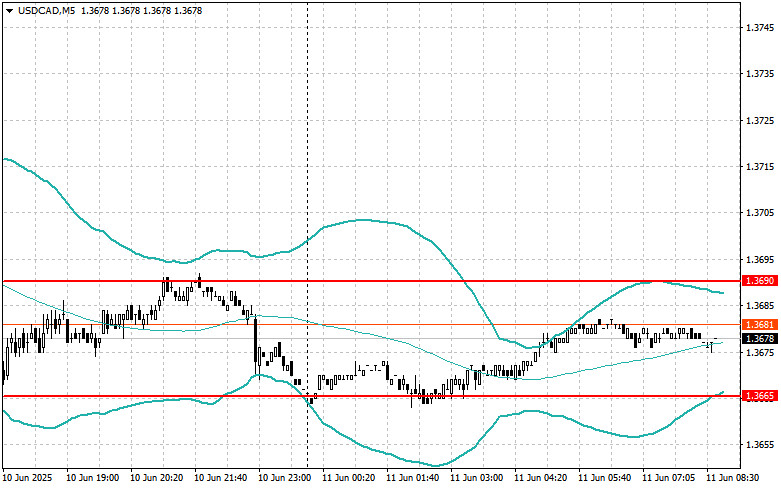Click the 10 Jun 2025 time label
This screenshot has width=781, height=489.
[x=27, y=478]
